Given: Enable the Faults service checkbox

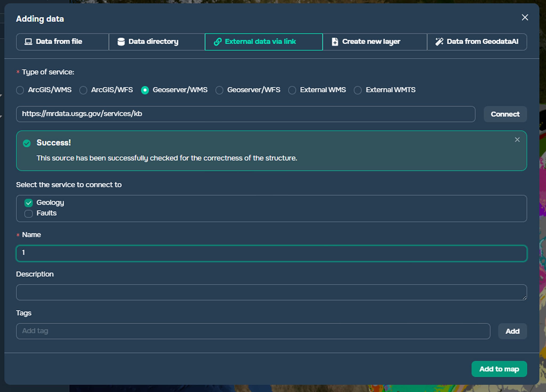Looking at the screenshot, I should [29, 213].
